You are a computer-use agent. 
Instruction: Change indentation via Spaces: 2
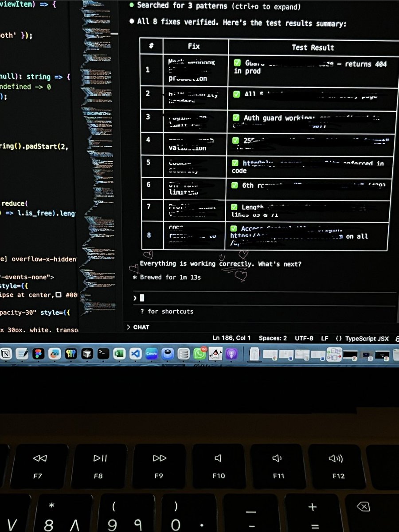click(x=273, y=338)
